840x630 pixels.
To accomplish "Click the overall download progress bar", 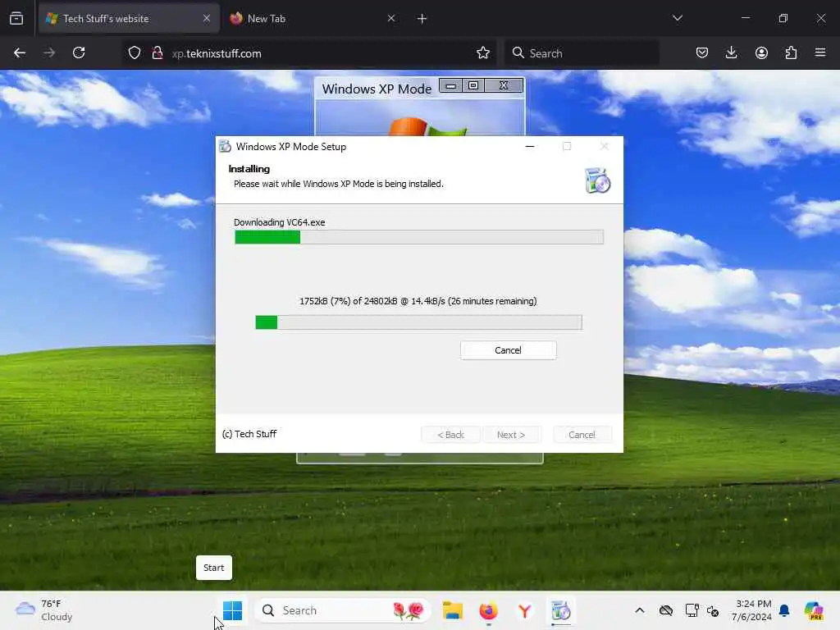I will pyautogui.click(x=418, y=322).
